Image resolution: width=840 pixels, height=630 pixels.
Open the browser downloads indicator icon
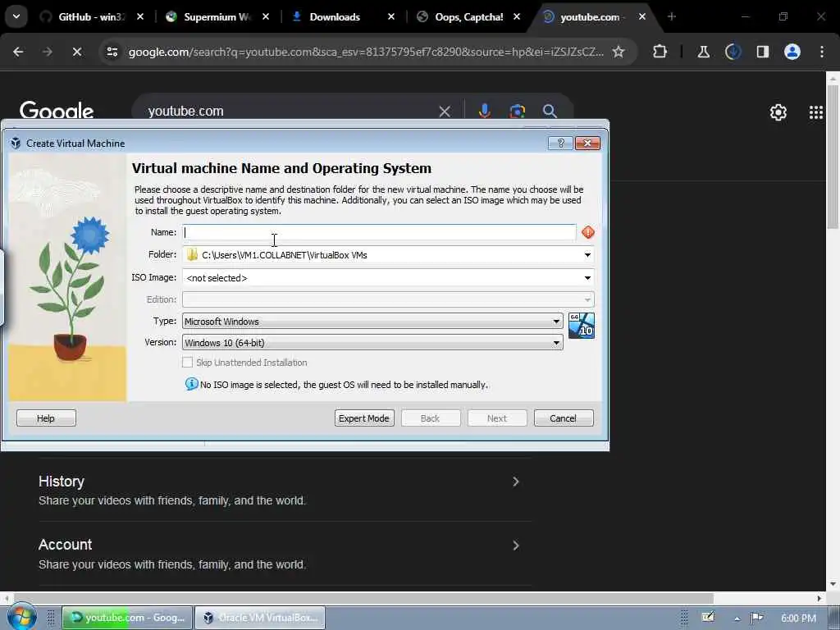click(x=733, y=52)
